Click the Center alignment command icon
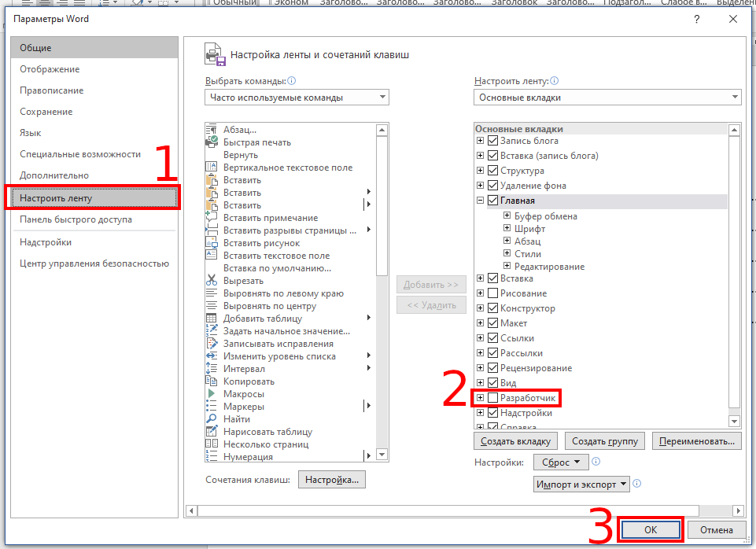 [211, 306]
